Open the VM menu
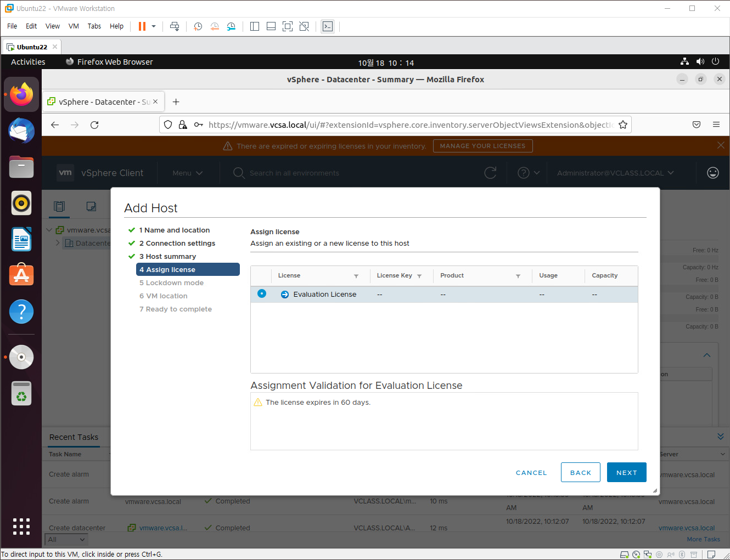The image size is (730, 560). [x=74, y=26]
